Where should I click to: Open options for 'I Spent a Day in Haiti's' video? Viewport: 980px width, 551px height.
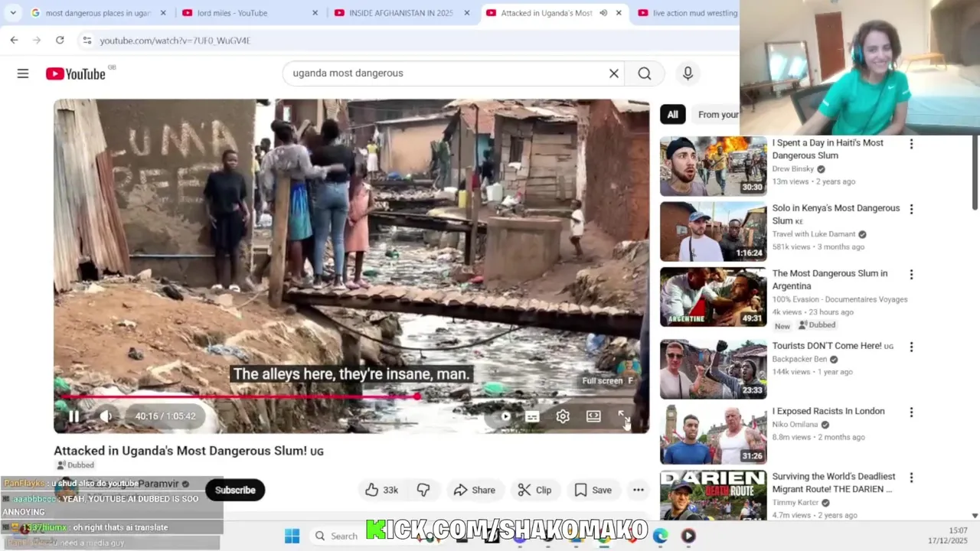911,144
